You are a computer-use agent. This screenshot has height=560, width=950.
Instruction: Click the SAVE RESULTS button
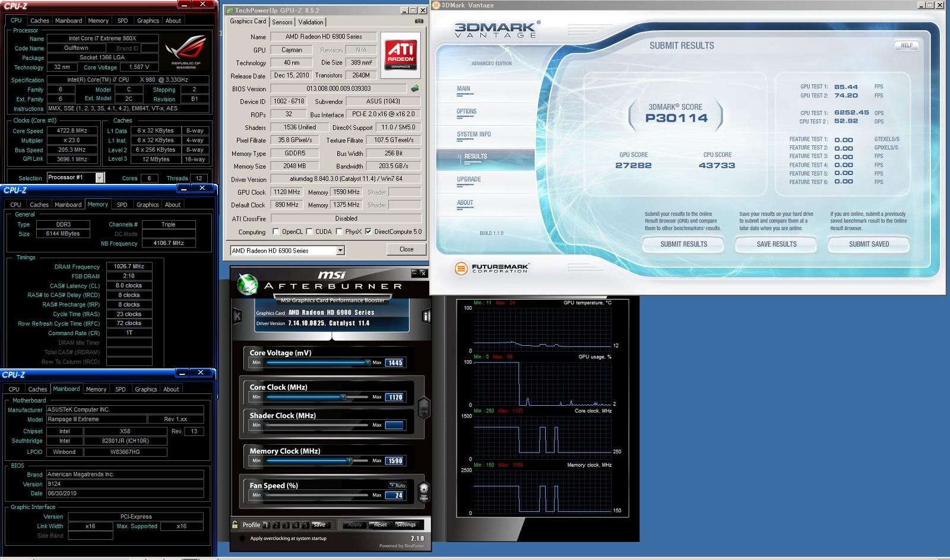[777, 244]
